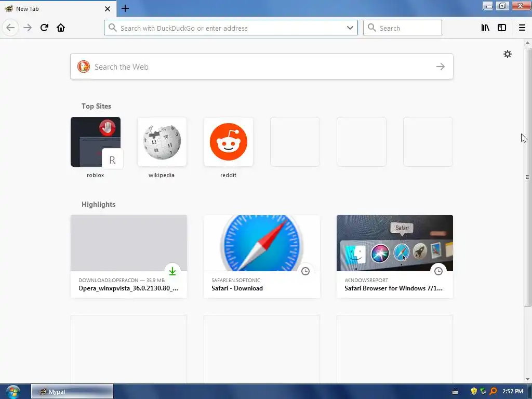The height and width of the screenshot is (399, 532).
Task: Click the green shield network tray icon
Action: [x=484, y=391]
